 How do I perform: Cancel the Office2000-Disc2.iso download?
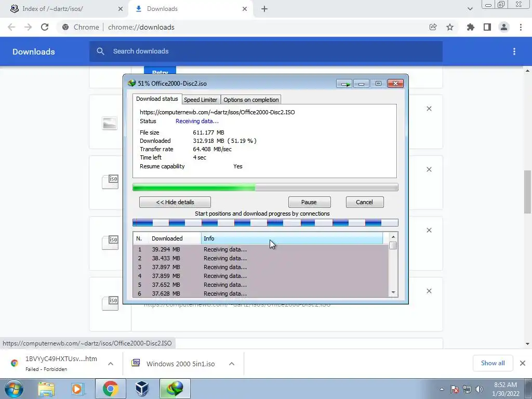(x=364, y=202)
